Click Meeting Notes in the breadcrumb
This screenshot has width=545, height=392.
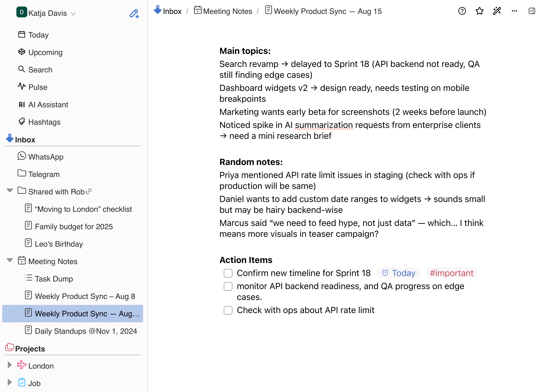click(x=228, y=11)
